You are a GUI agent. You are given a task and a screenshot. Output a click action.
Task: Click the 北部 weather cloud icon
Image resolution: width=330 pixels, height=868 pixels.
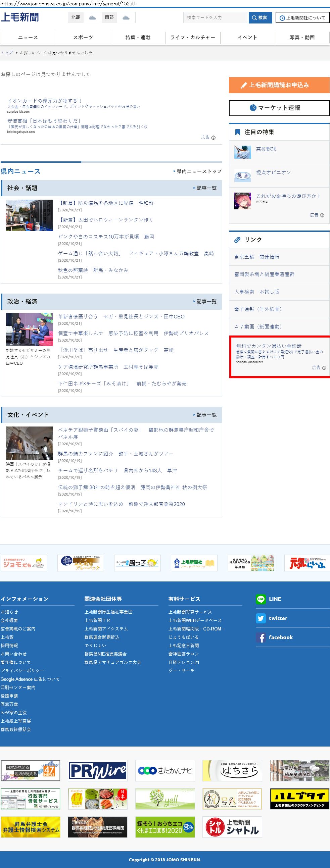coord(92,17)
